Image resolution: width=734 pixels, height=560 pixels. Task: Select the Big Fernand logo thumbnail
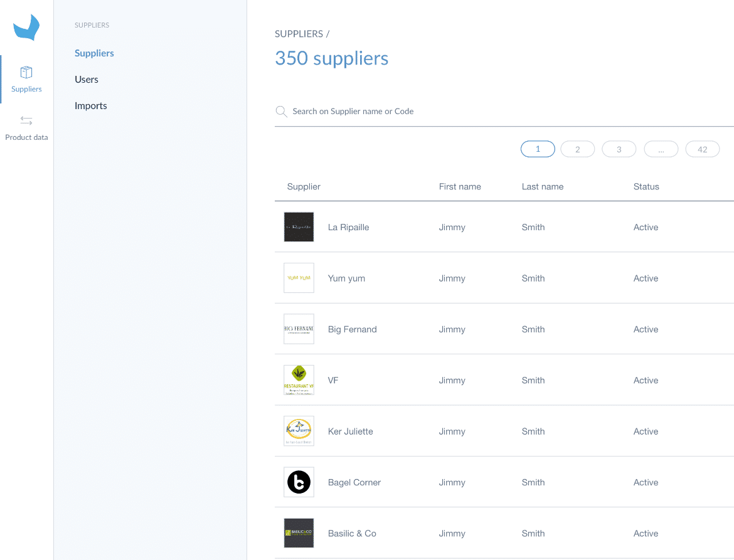(299, 329)
